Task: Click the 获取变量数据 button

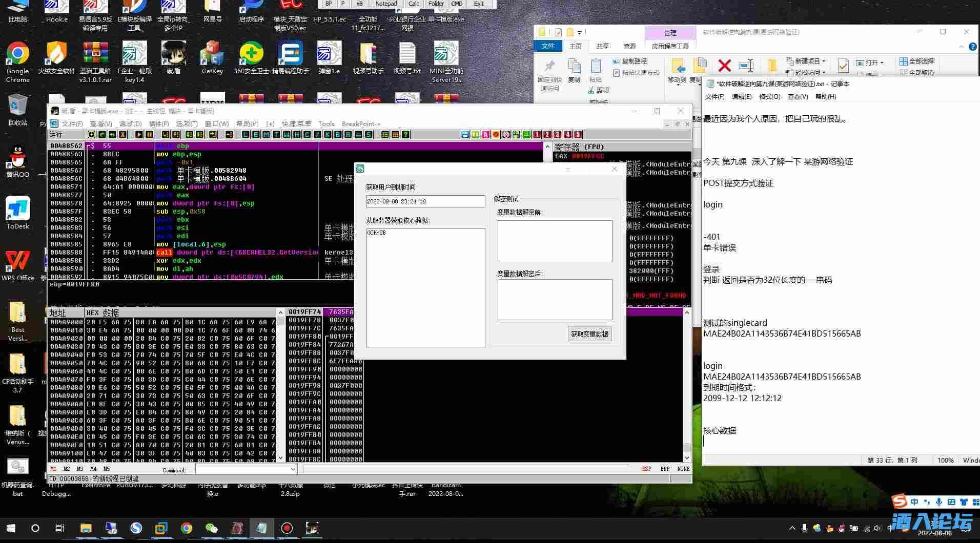Action: pyautogui.click(x=589, y=334)
